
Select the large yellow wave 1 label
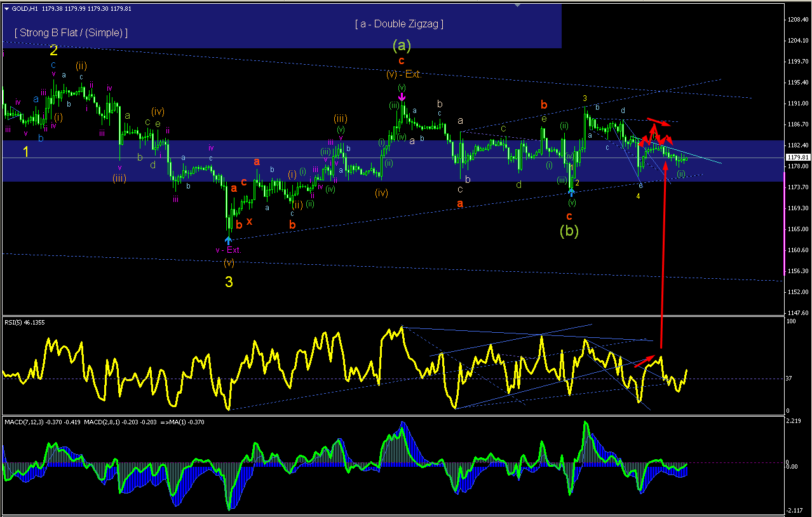(26, 152)
